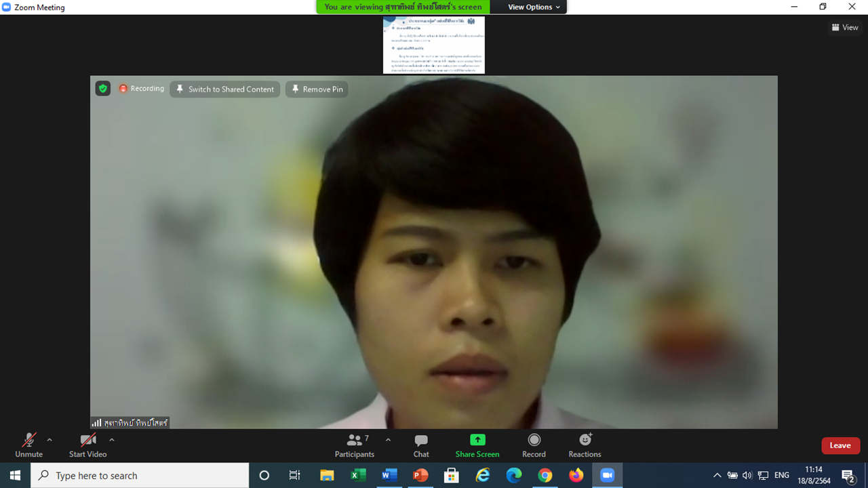This screenshot has width=868, height=488.
Task: Expand the Participants options arrow
Action: pos(388,440)
